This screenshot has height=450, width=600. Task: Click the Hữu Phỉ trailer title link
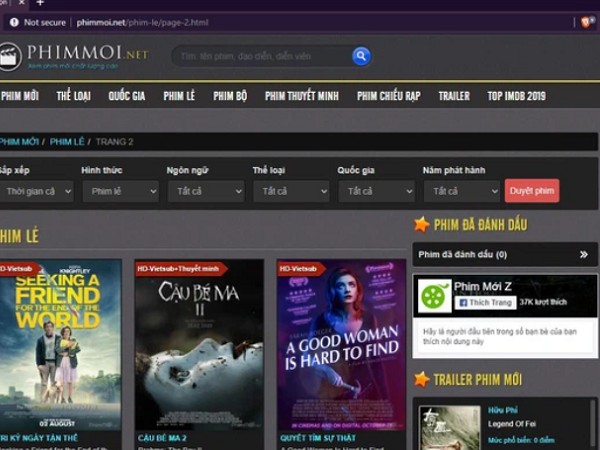(x=503, y=410)
